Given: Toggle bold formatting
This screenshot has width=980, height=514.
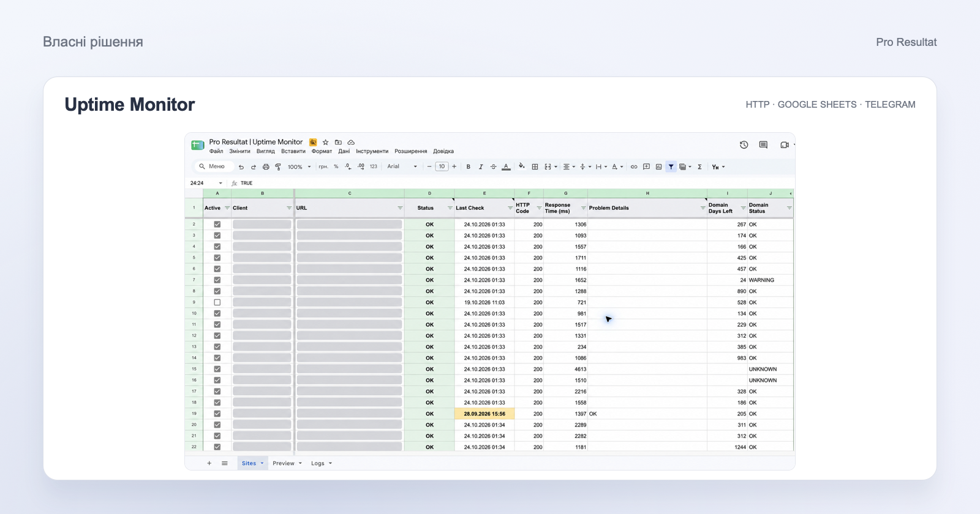Looking at the screenshot, I should [469, 167].
